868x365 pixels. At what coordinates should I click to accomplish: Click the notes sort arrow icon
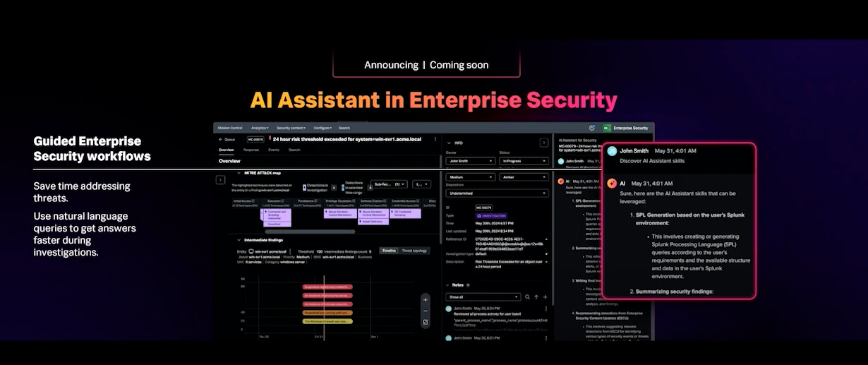click(x=536, y=297)
